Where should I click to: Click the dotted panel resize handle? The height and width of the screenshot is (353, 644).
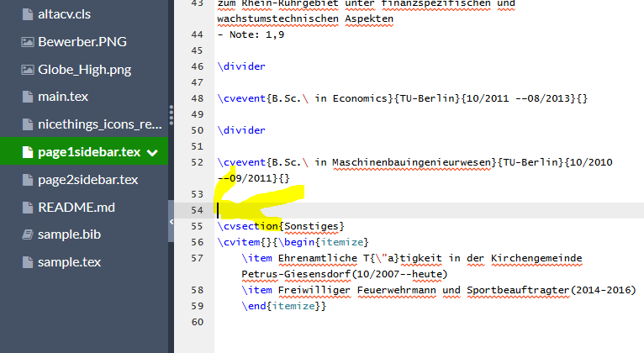[x=171, y=113]
